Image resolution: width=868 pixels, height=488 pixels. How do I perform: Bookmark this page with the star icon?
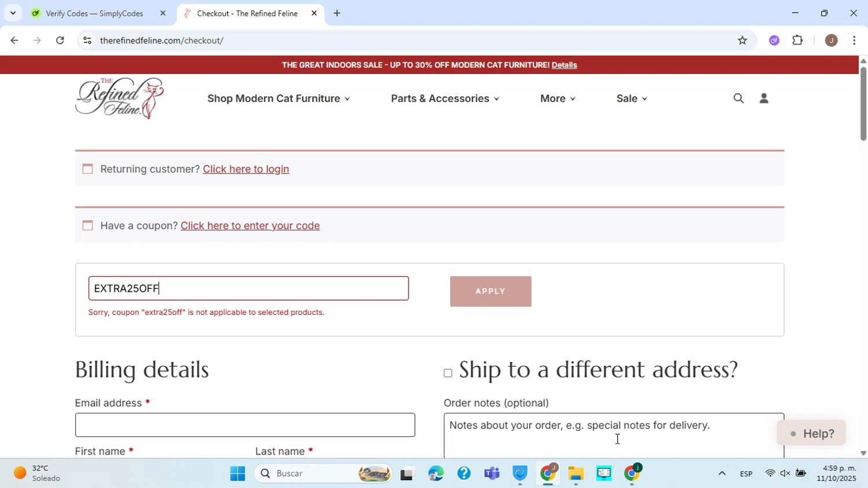(742, 41)
